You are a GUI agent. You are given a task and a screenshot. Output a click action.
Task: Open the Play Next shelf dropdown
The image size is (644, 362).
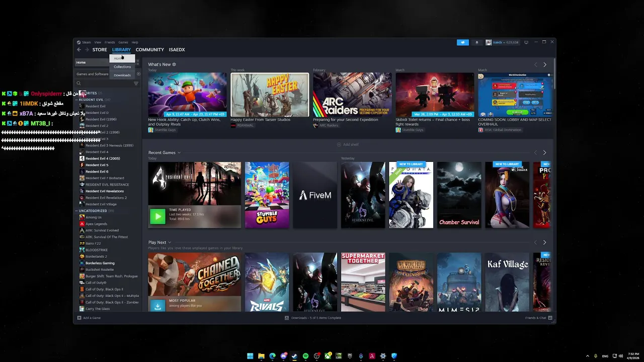(170, 242)
